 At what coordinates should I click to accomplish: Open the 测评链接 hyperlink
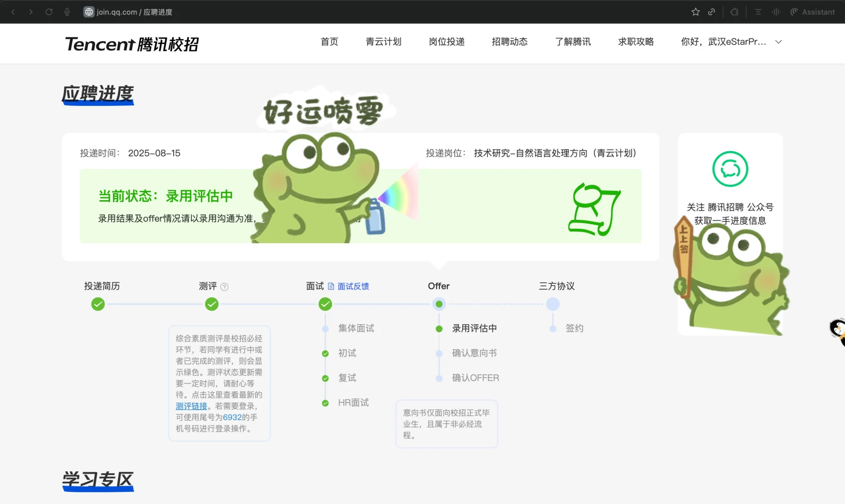[x=191, y=406]
